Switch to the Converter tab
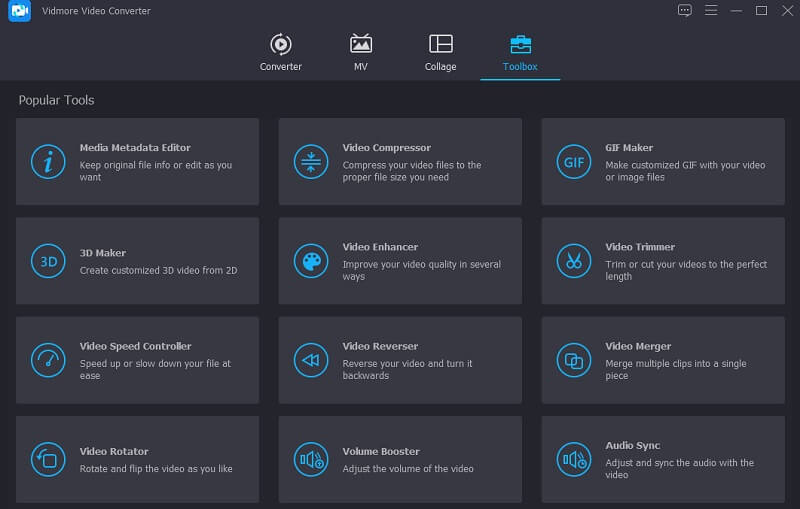This screenshot has height=509, width=800. 281,53
